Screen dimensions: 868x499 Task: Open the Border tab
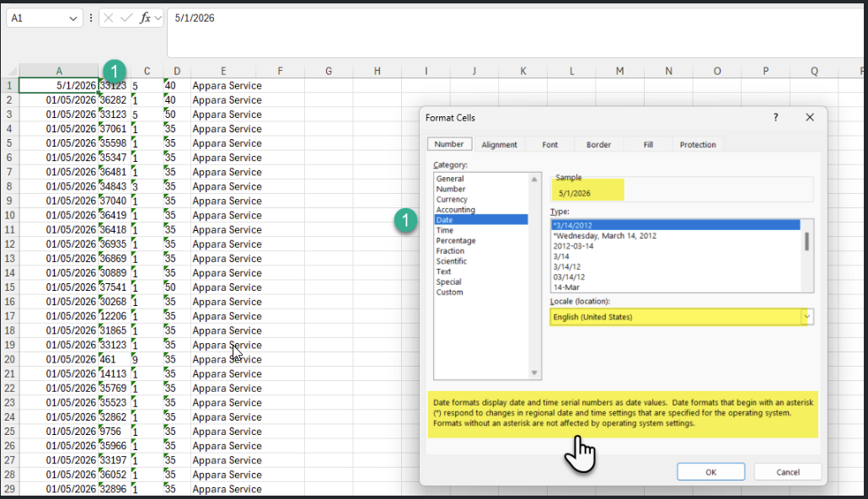click(598, 144)
